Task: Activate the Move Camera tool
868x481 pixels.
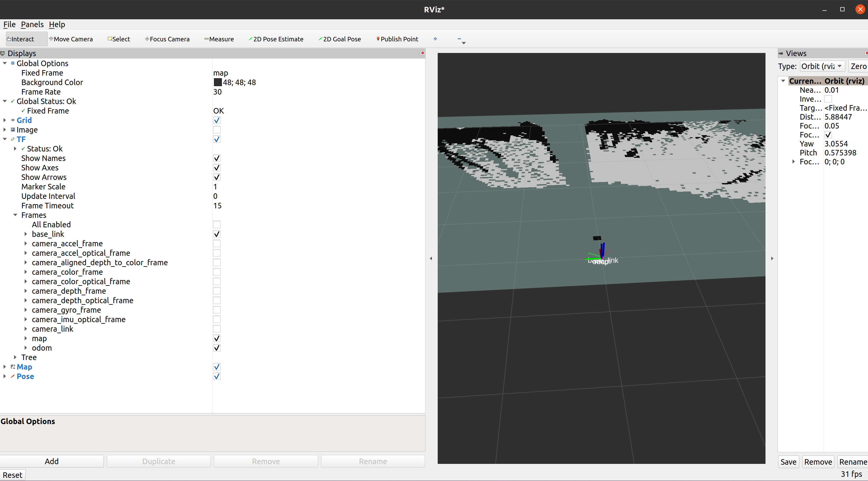Action: tap(71, 39)
